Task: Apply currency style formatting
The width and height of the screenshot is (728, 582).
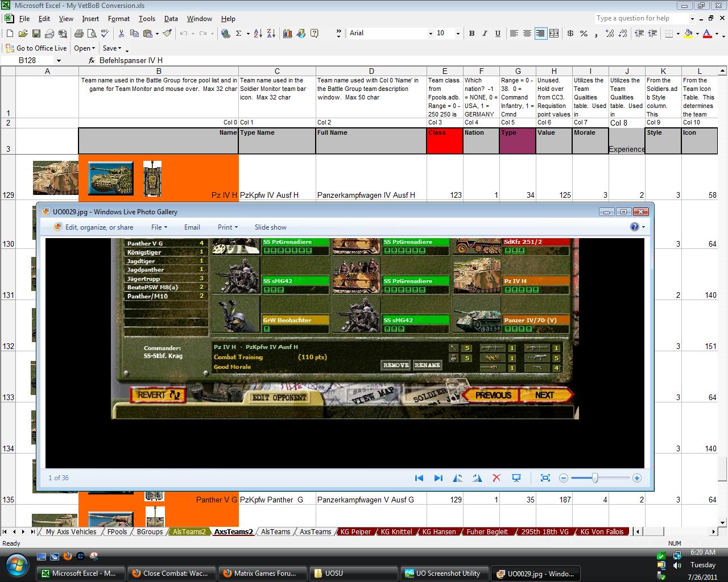Action: (x=570, y=34)
